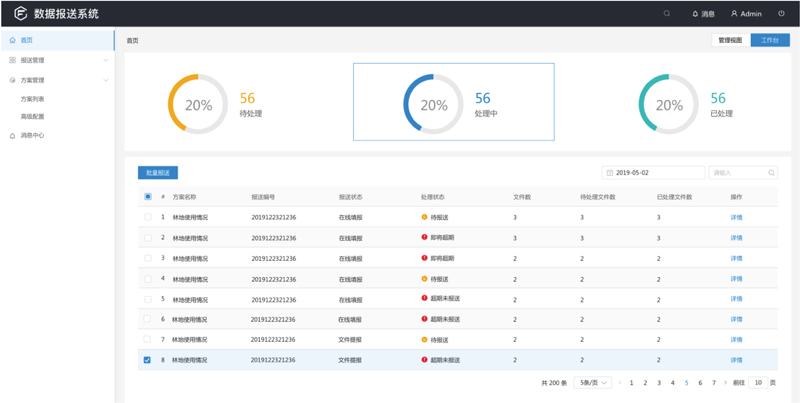This screenshot has height=403, width=800.
Task: Click the red warning icon in row 8
Action: [424, 360]
